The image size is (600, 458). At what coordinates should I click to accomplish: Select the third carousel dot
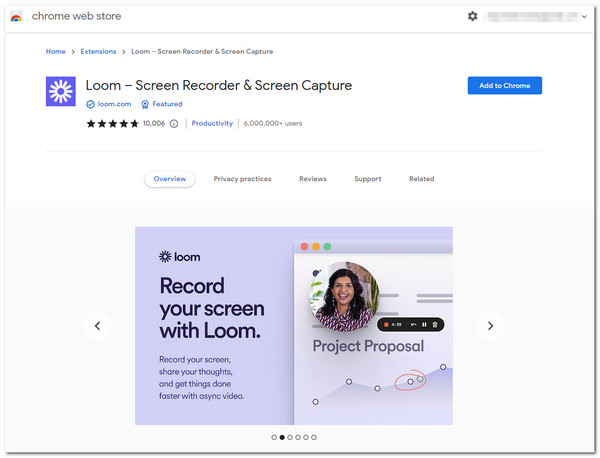(x=290, y=437)
